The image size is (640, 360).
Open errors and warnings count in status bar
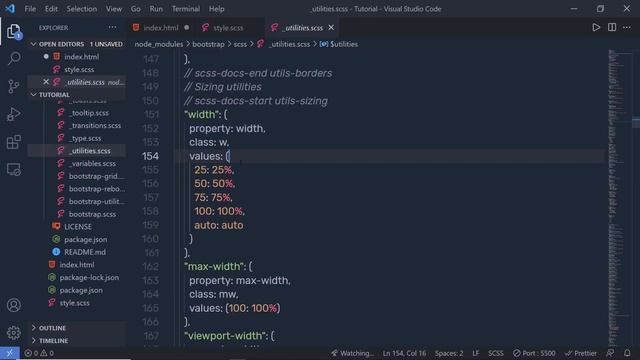click(x=39, y=353)
